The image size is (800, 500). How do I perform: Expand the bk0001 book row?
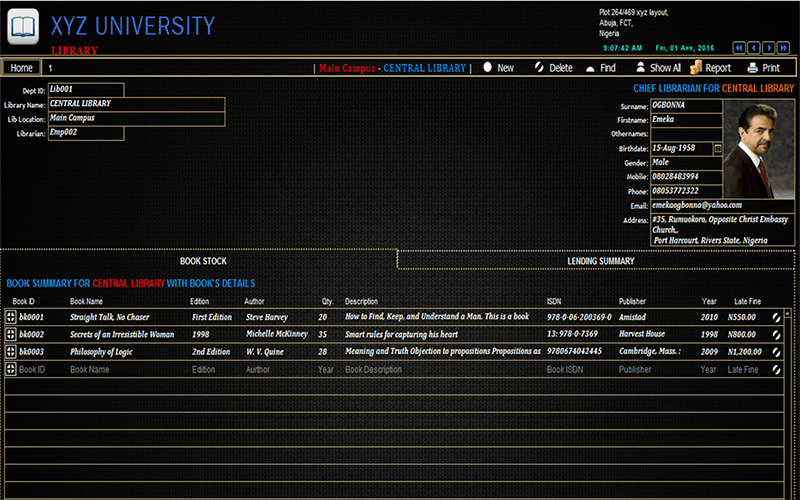tap(11, 317)
